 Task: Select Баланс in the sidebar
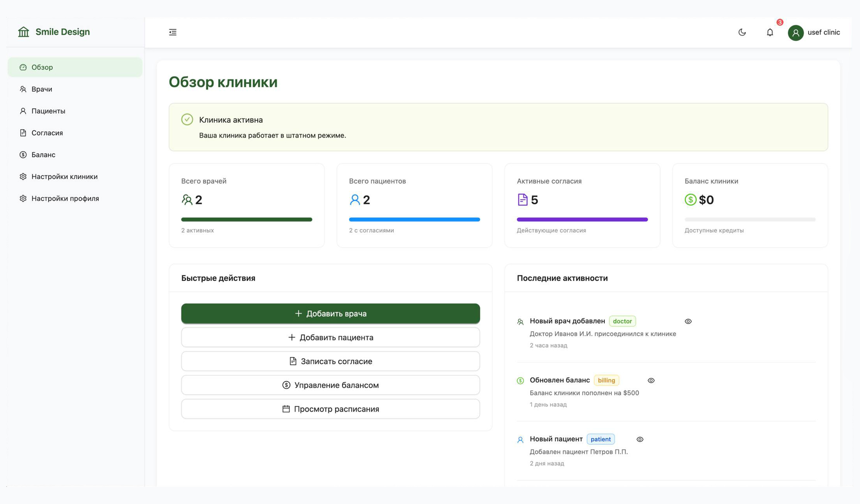point(43,155)
